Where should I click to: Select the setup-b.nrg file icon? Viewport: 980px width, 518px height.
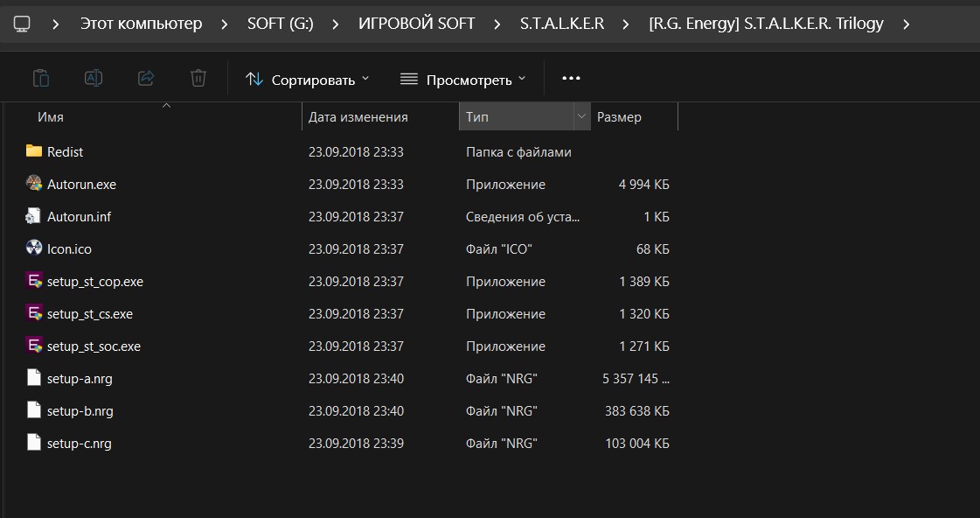coord(34,409)
